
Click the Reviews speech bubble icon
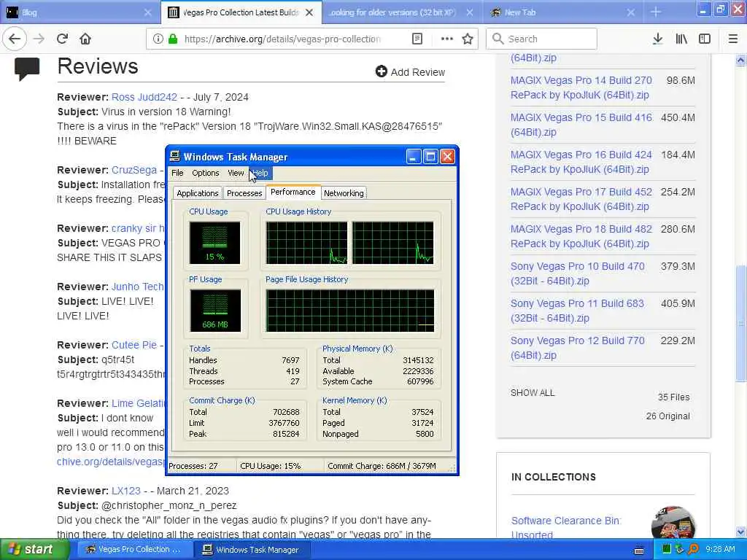pyautogui.click(x=27, y=69)
